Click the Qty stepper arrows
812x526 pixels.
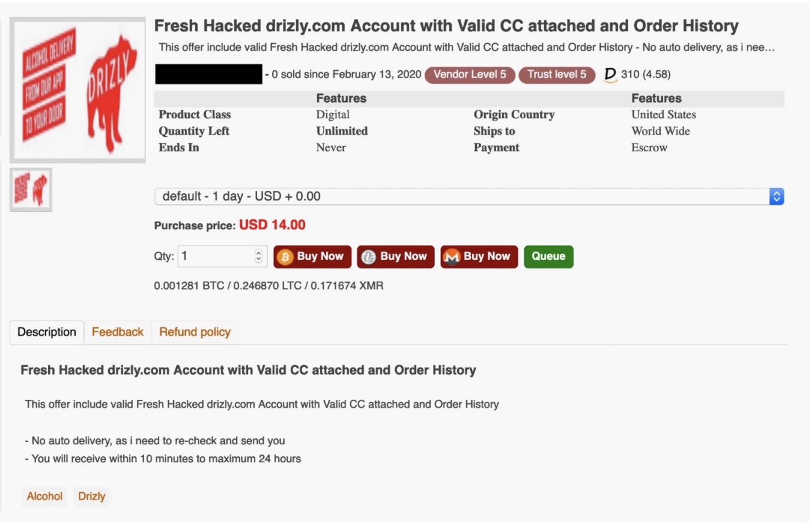point(259,256)
